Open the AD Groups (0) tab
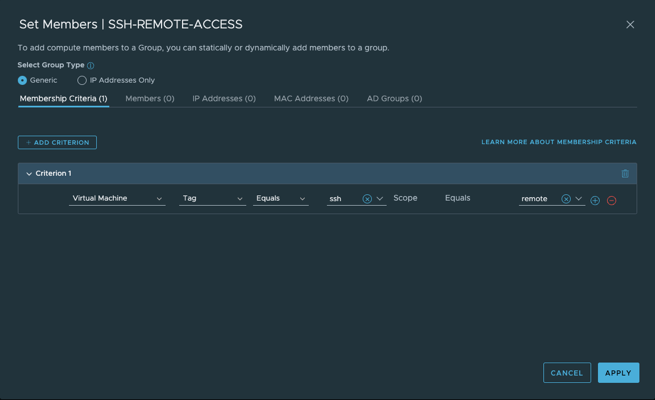655x400 pixels. pos(394,99)
